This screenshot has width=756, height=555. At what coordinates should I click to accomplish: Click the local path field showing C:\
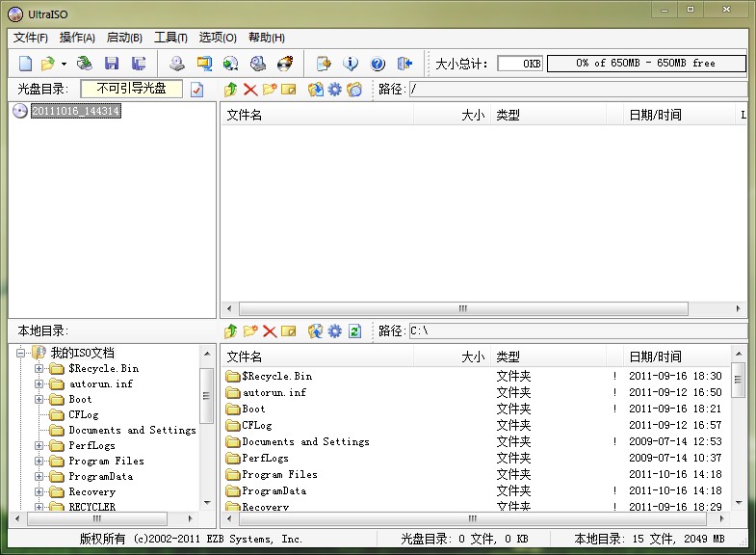click(x=578, y=331)
